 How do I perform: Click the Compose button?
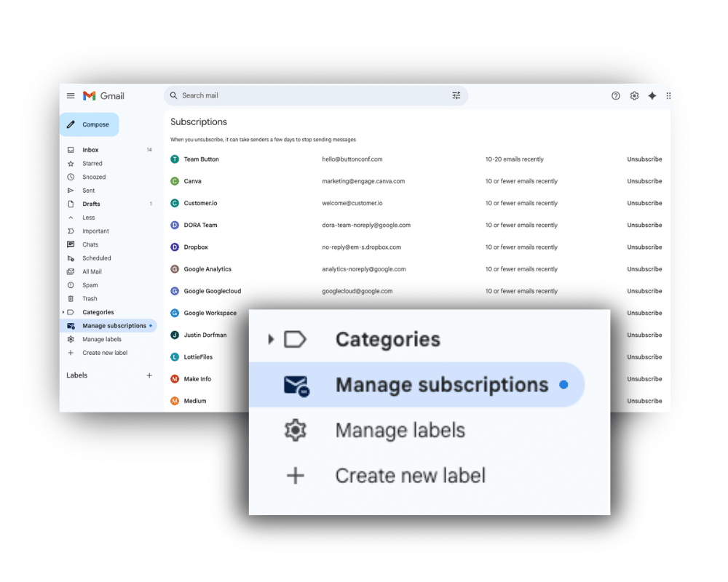point(89,124)
